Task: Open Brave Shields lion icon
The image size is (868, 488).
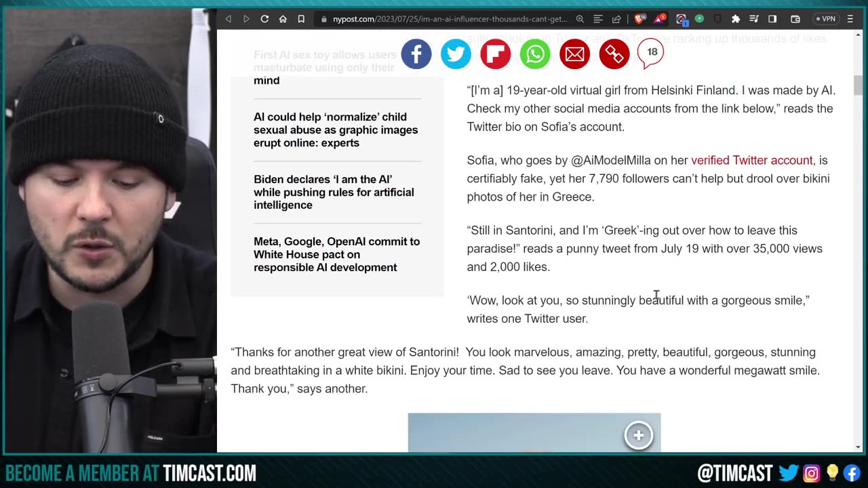Action: (639, 19)
